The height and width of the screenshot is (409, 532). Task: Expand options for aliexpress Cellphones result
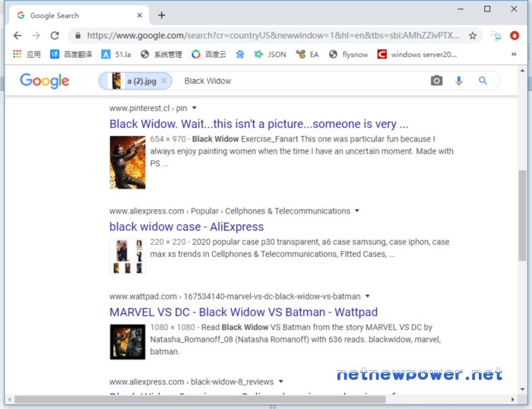[357, 211]
